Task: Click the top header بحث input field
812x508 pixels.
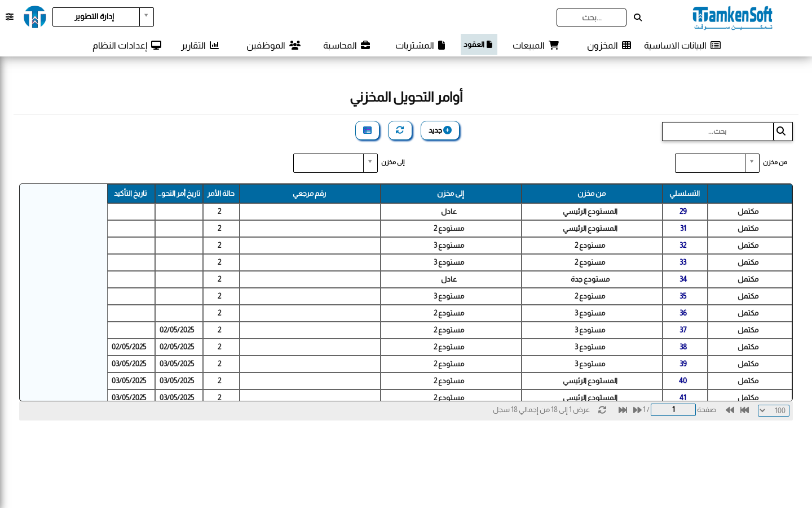Action: (x=591, y=17)
